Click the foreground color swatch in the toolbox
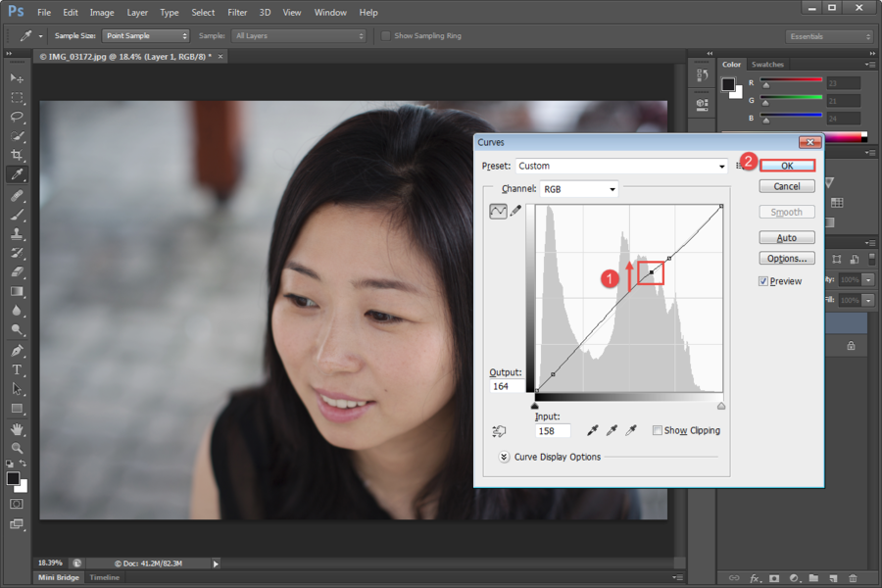This screenshot has width=882, height=588. coord(13,478)
